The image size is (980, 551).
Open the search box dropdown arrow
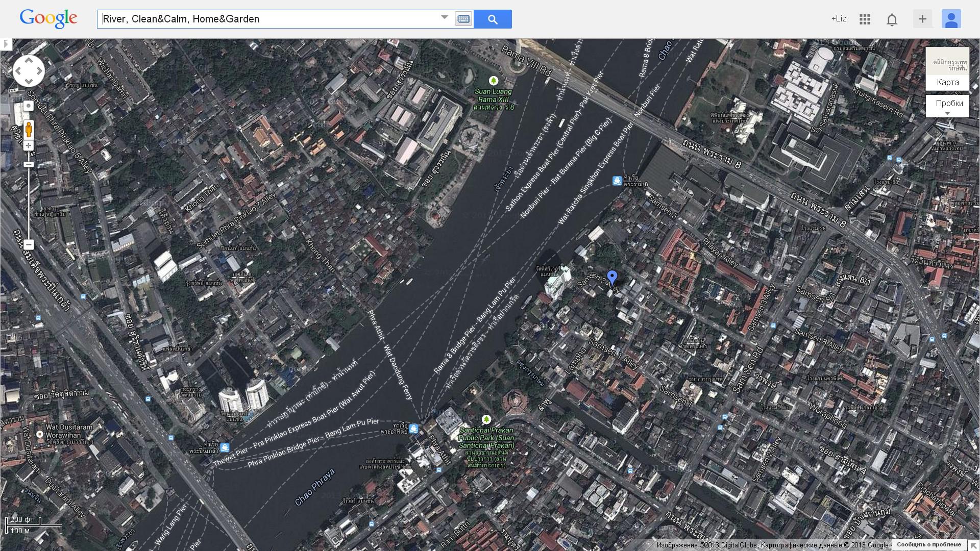point(444,17)
